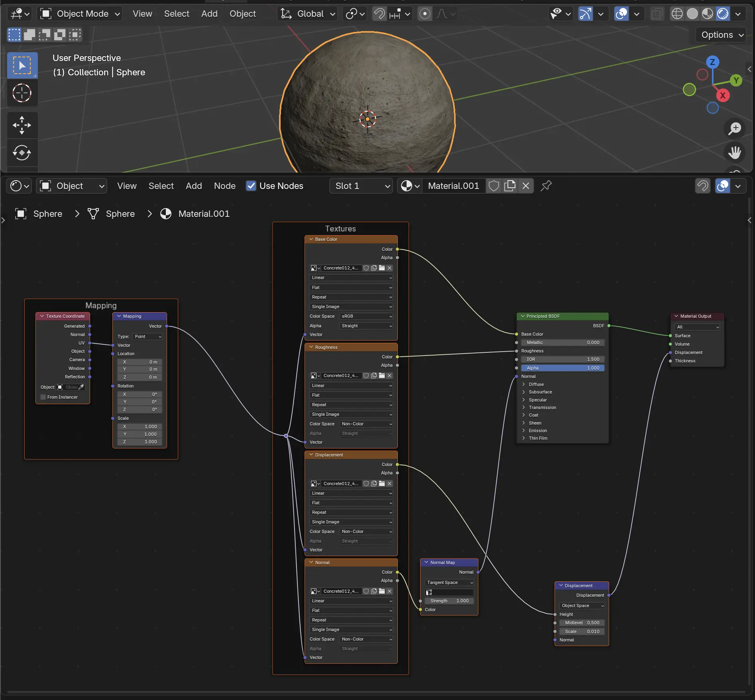Uncheck the Use Nodes checkbox
Image resolution: width=755 pixels, height=700 pixels.
[x=251, y=186]
